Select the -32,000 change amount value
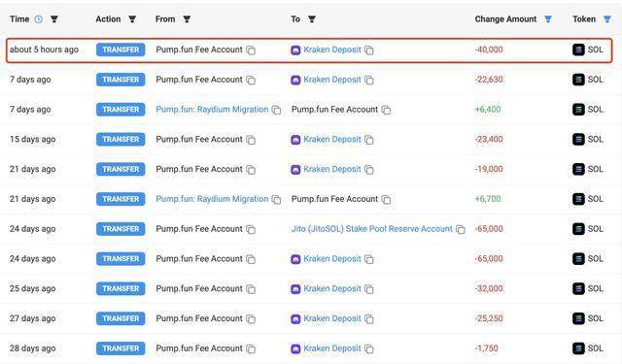622x364 pixels. [x=489, y=288]
